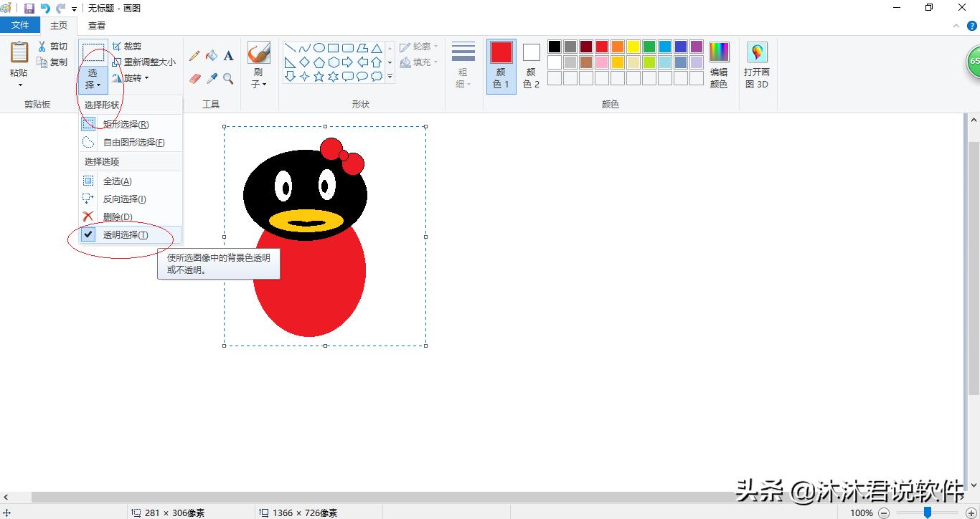Select the Pencil tool
This screenshot has height=519, width=980.
point(194,56)
